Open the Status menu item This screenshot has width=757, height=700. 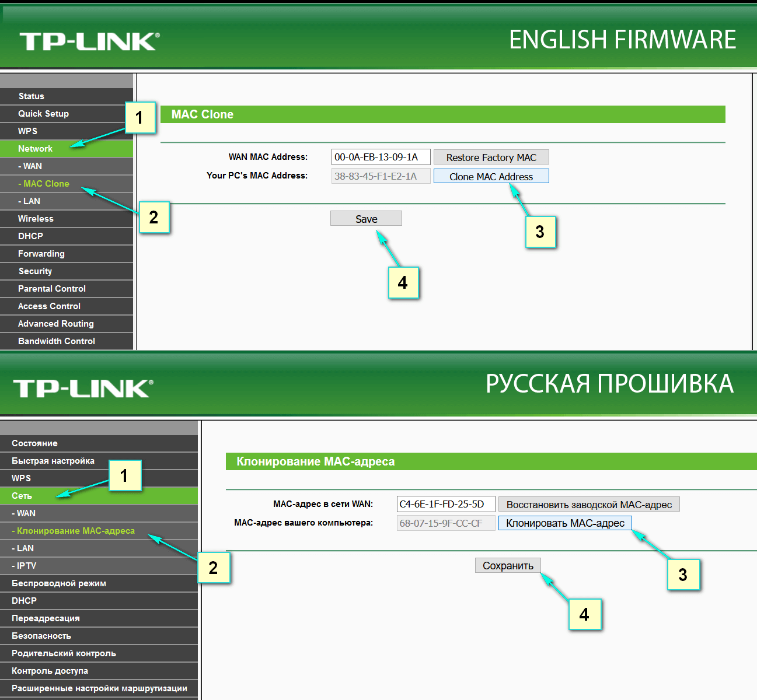point(32,96)
